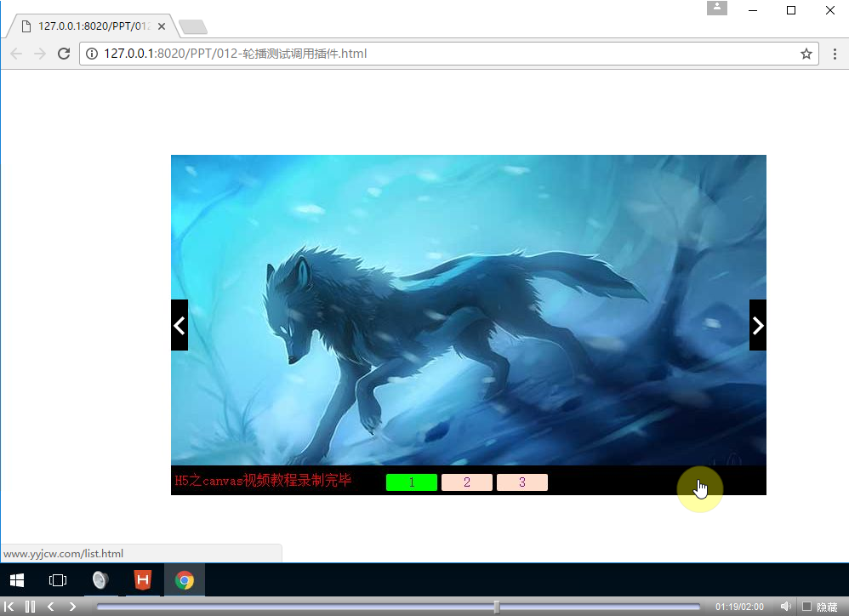Click the video progress slider handle

497,607
